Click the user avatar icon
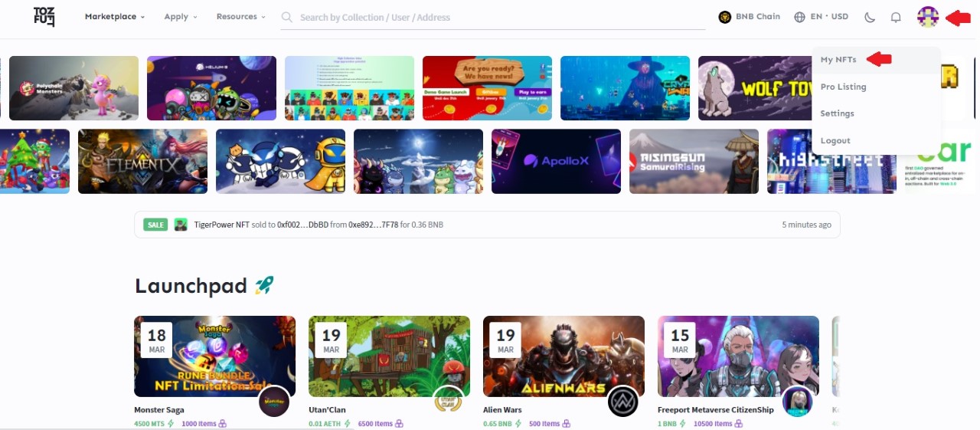The image size is (980, 430). (928, 17)
